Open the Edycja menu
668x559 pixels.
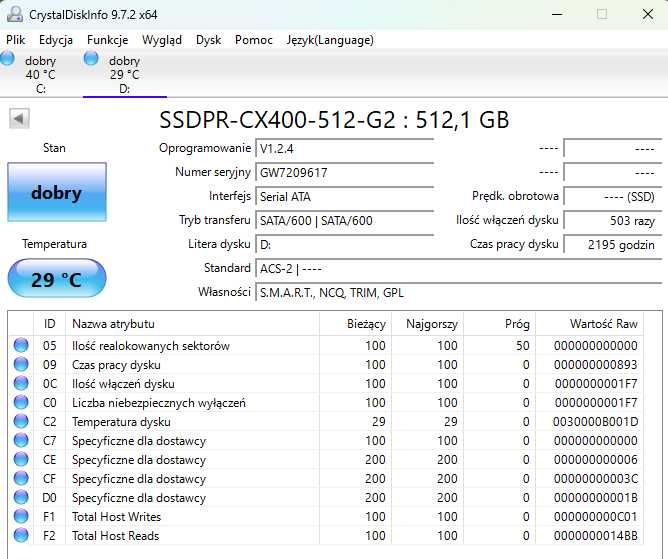[x=56, y=40]
